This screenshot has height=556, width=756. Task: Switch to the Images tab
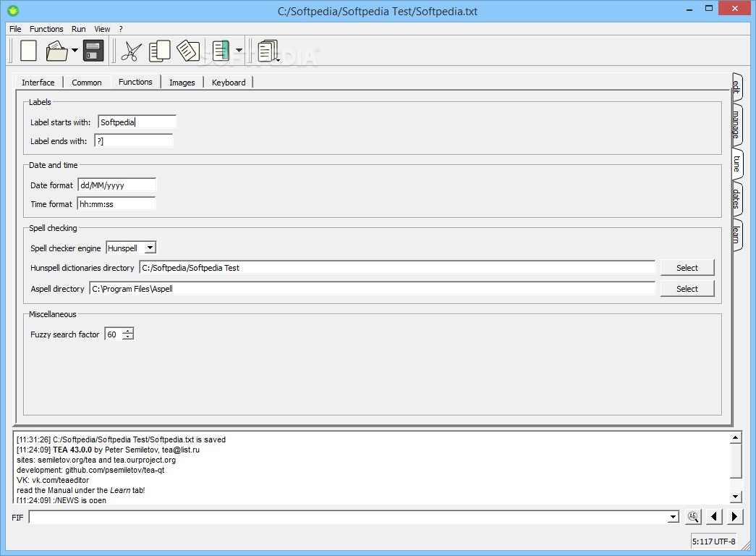[182, 83]
